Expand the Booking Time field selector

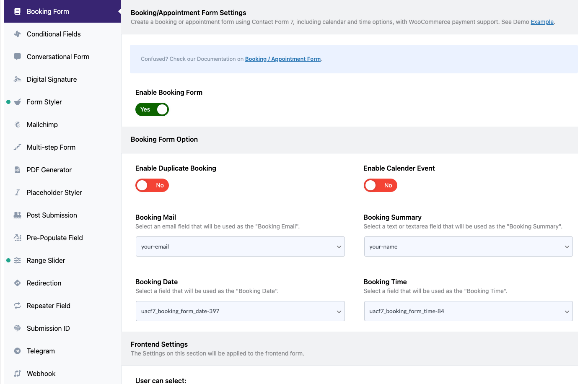468,311
